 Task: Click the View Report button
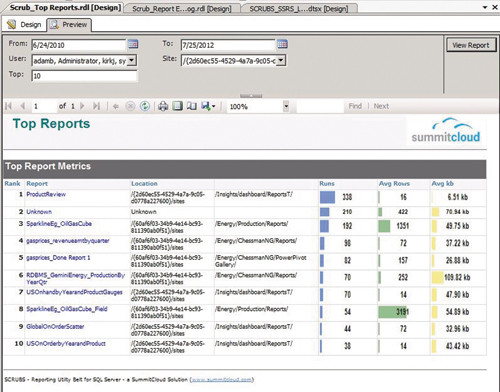tap(471, 45)
